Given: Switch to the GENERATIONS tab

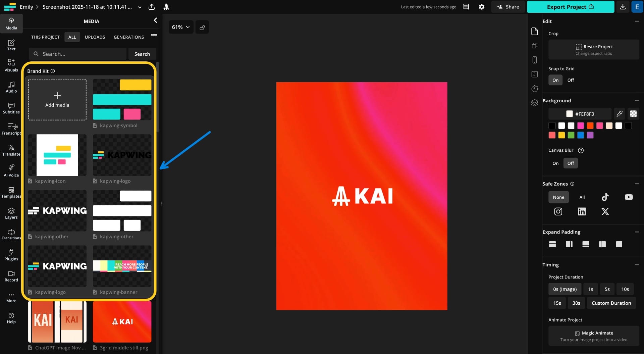Looking at the screenshot, I should click(x=128, y=37).
